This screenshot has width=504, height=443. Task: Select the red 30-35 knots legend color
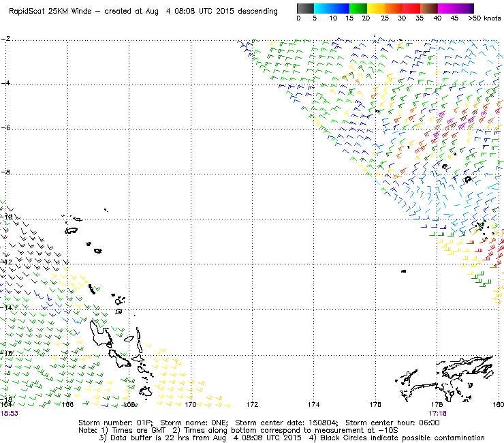(411, 8)
